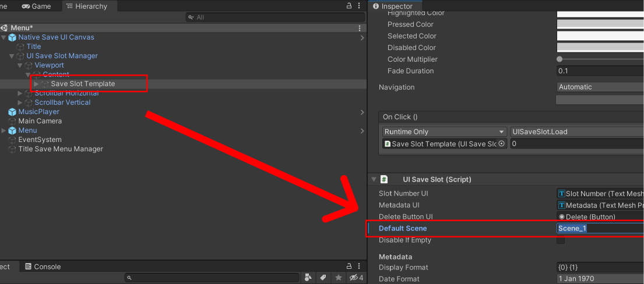Open Console panel three-dot menu
This screenshot has height=284, width=644.
(x=360, y=267)
